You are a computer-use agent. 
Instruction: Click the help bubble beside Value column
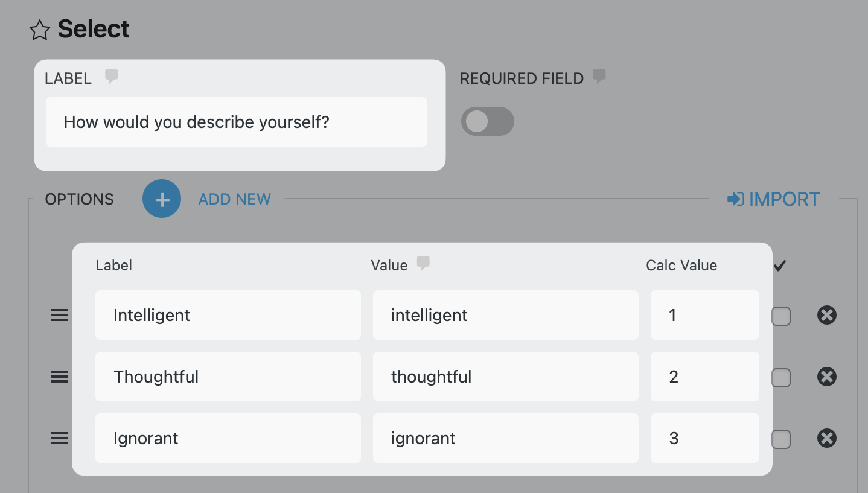coord(424,264)
